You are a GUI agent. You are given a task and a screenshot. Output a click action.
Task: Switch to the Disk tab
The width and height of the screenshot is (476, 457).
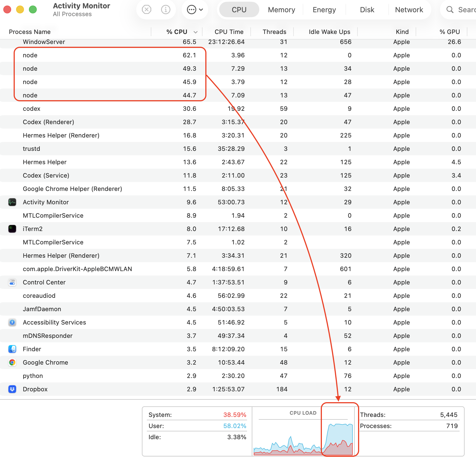(x=367, y=10)
